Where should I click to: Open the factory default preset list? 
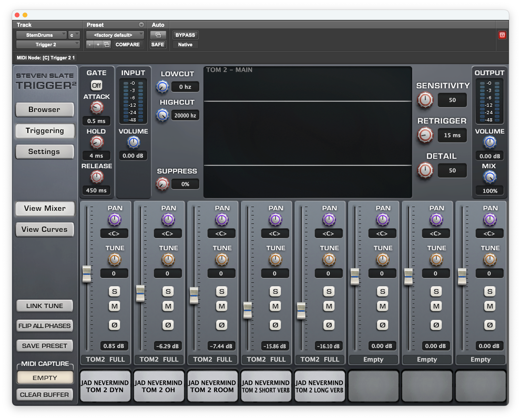115,35
